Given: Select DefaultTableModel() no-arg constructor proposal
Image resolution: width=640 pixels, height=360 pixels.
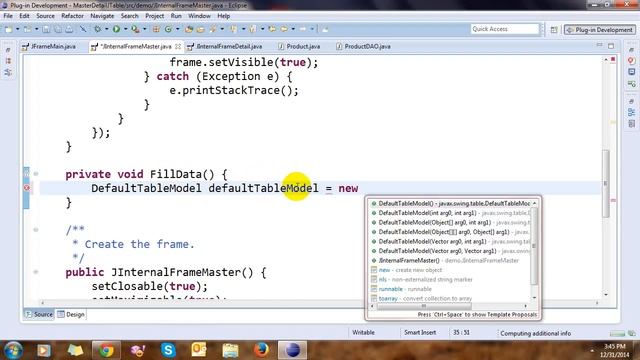Looking at the screenshot, I should (x=451, y=203).
